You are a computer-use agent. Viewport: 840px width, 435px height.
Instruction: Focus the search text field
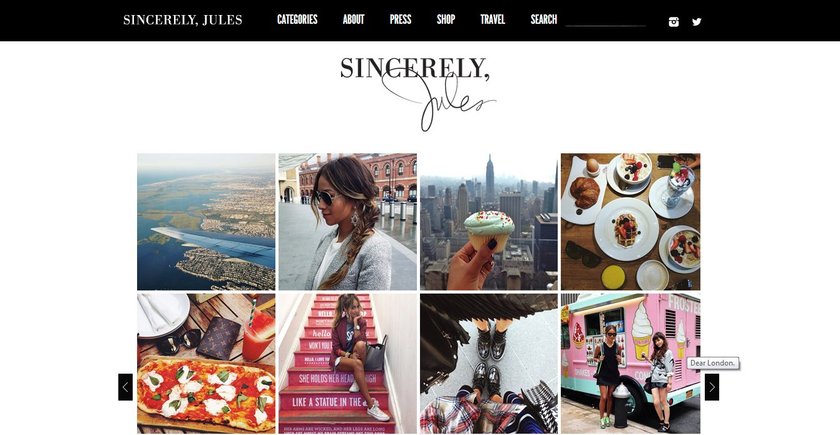tap(605, 20)
